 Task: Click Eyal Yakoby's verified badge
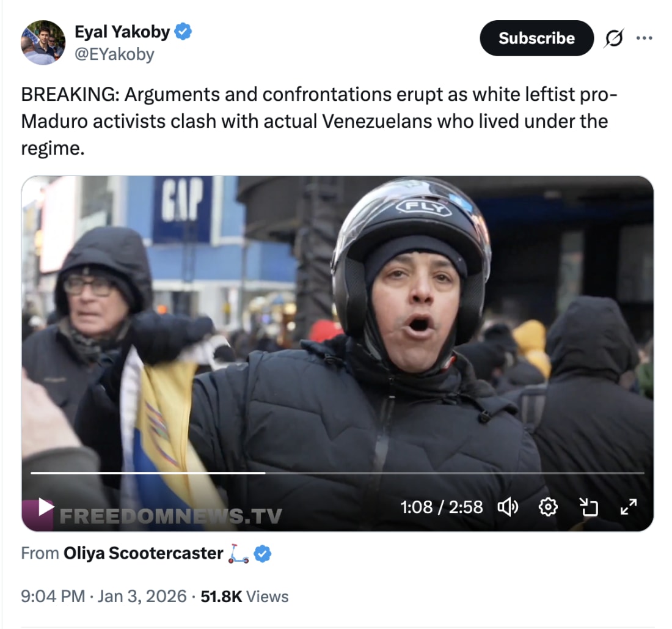183,32
